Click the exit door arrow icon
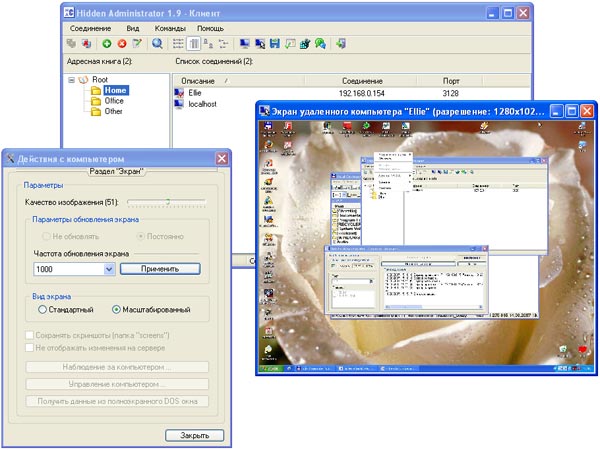This screenshot has height=450, width=600. click(341, 44)
